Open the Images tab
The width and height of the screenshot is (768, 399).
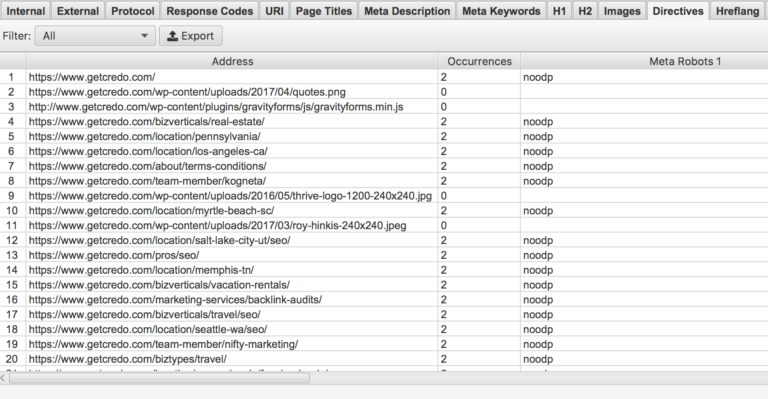tap(622, 11)
